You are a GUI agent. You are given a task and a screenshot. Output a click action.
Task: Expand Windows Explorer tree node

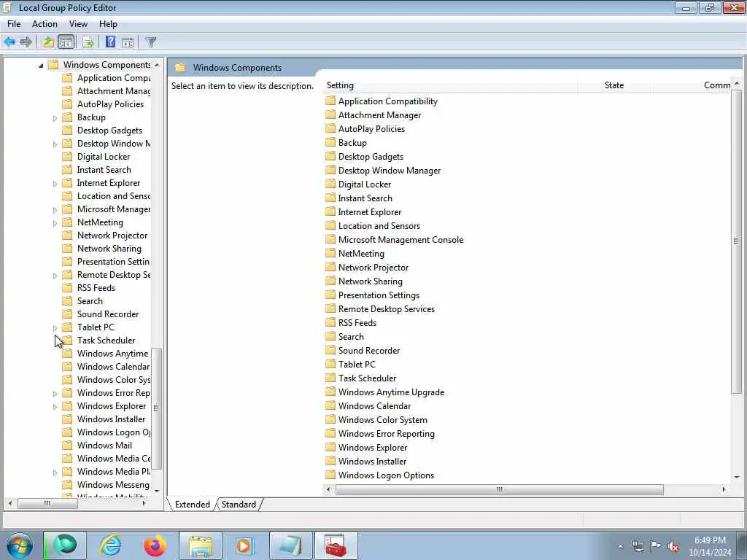55,407
